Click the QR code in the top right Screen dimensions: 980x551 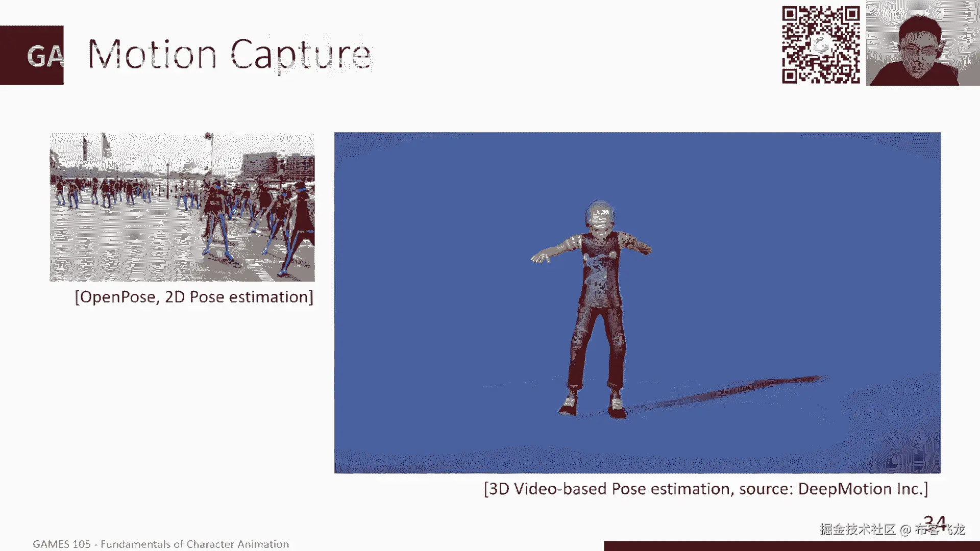[x=820, y=45]
